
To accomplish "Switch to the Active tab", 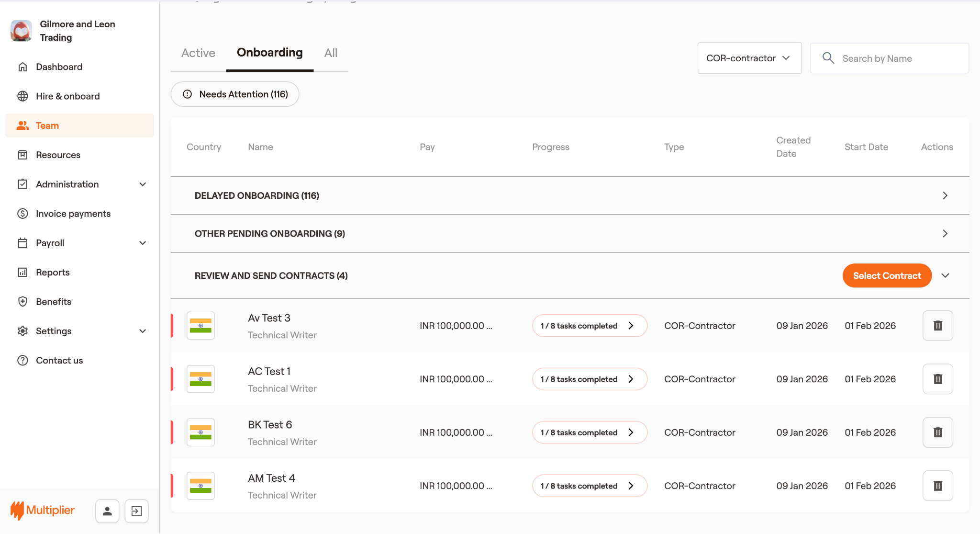I will tap(198, 53).
